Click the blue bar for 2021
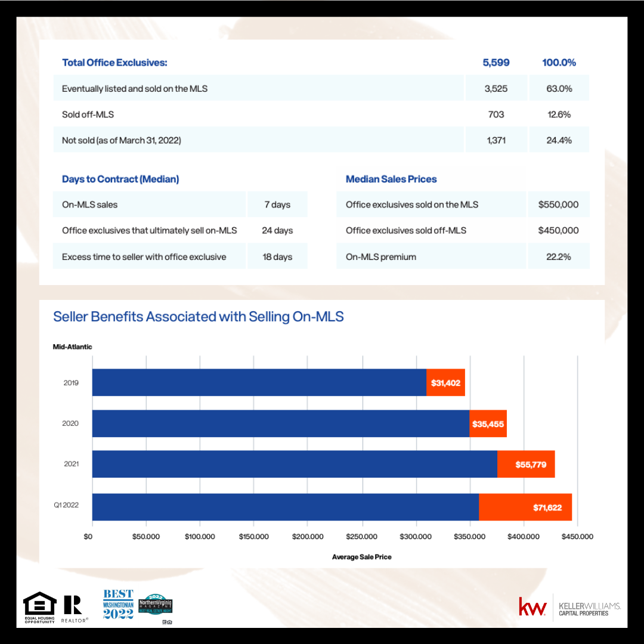644x644 pixels. tap(295, 464)
